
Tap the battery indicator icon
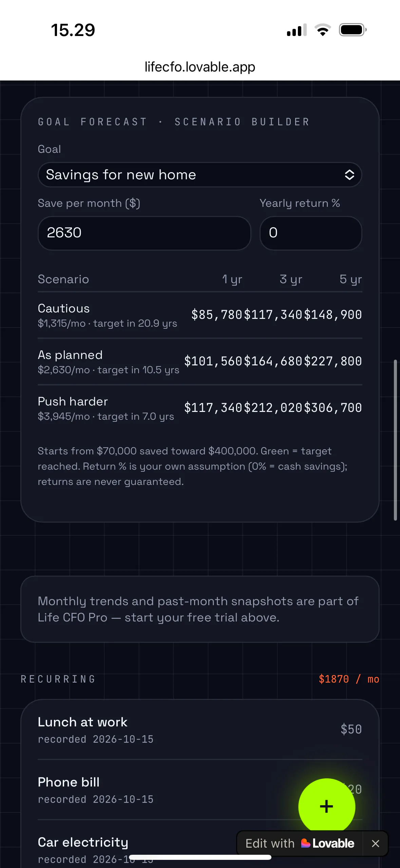click(x=353, y=30)
